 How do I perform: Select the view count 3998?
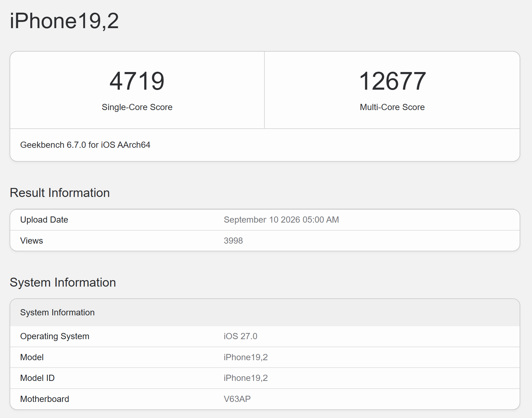click(x=233, y=241)
